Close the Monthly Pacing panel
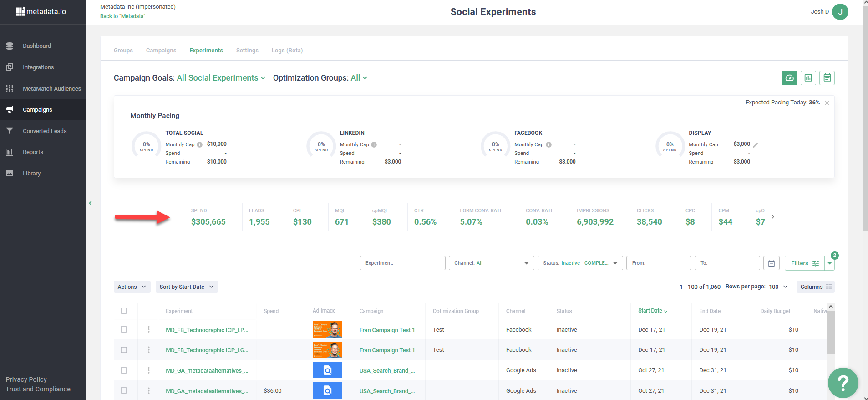This screenshot has width=868, height=400. coord(827,103)
